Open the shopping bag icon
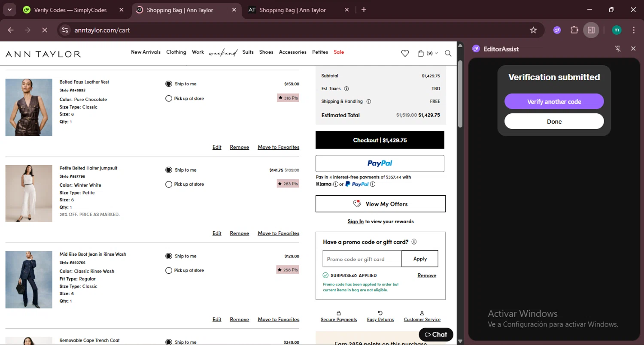The height and width of the screenshot is (345, 644). click(x=421, y=53)
